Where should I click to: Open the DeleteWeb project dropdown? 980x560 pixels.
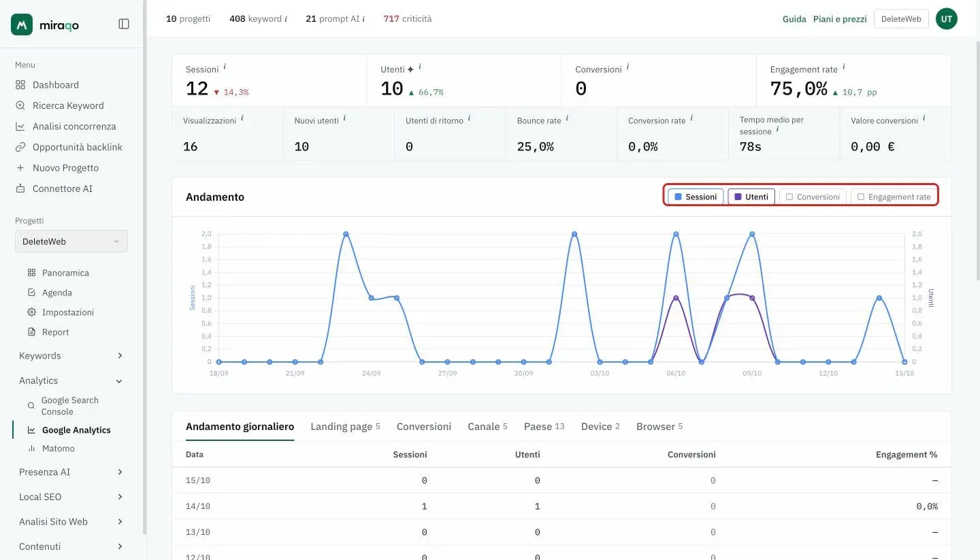(x=71, y=242)
